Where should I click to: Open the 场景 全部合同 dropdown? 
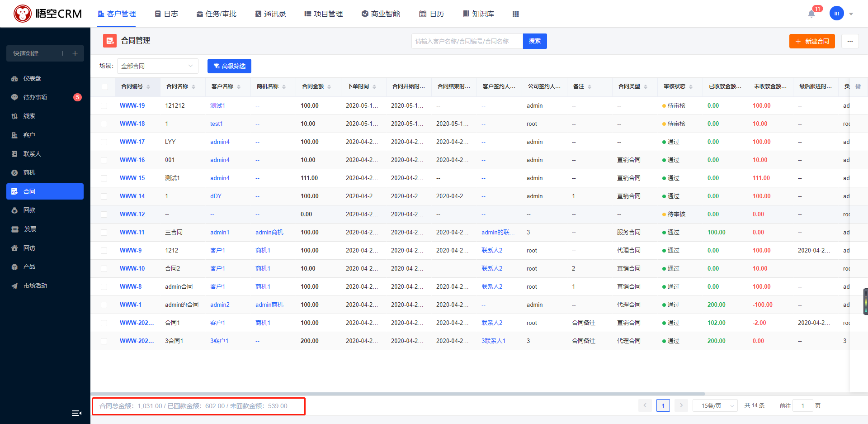click(158, 66)
